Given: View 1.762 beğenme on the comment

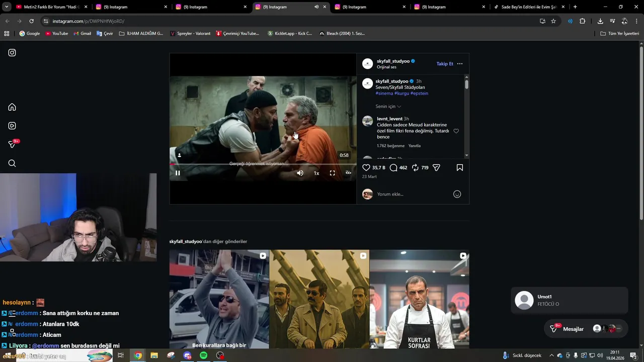Looking at the screenshot, I should 390,146.
